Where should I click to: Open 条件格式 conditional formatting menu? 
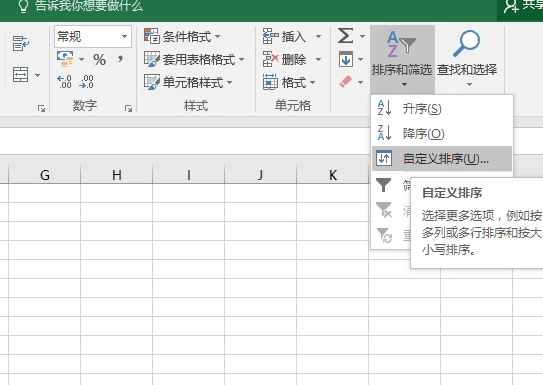182,36
